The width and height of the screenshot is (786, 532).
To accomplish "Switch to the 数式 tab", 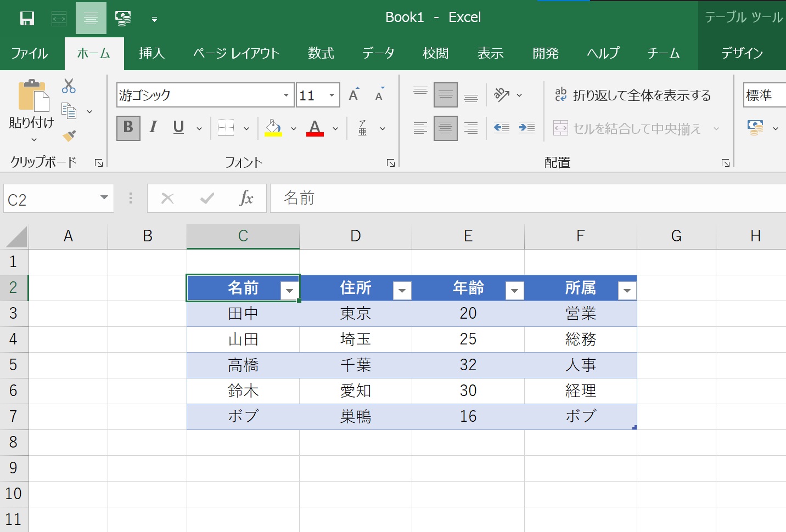I will (321, 53).
